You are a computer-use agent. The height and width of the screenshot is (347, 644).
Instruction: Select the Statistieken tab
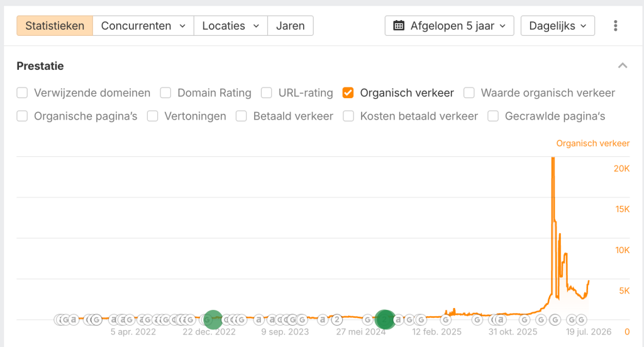point(55,25)
